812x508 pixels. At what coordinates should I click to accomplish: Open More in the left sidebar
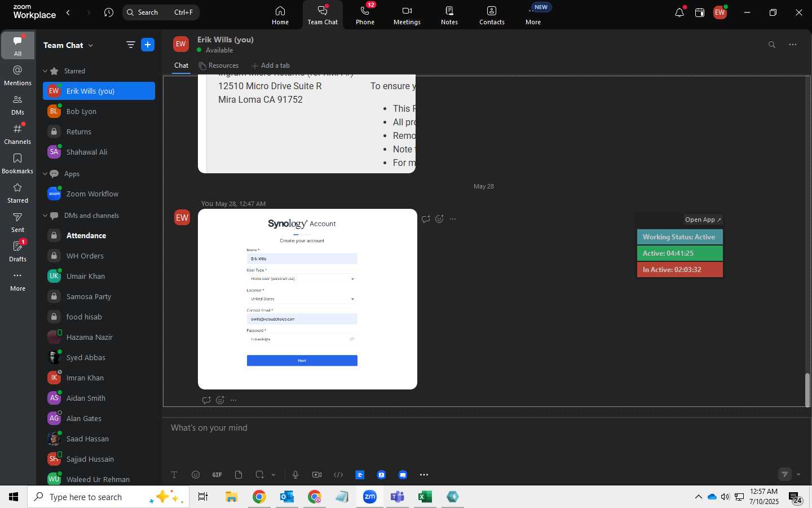click(18, 281)
